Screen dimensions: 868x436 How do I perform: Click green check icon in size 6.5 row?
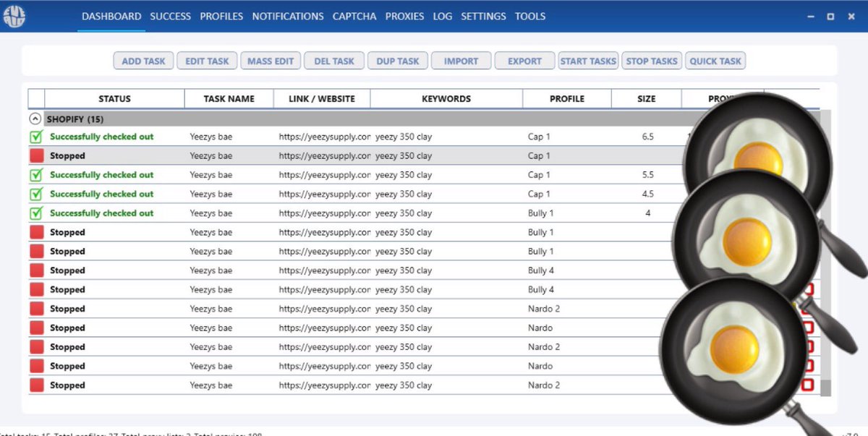(x=36, y=136)
